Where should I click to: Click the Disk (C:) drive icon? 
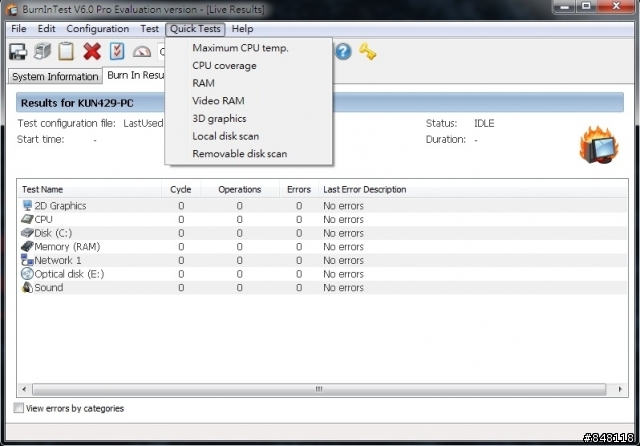pos(27,233)
